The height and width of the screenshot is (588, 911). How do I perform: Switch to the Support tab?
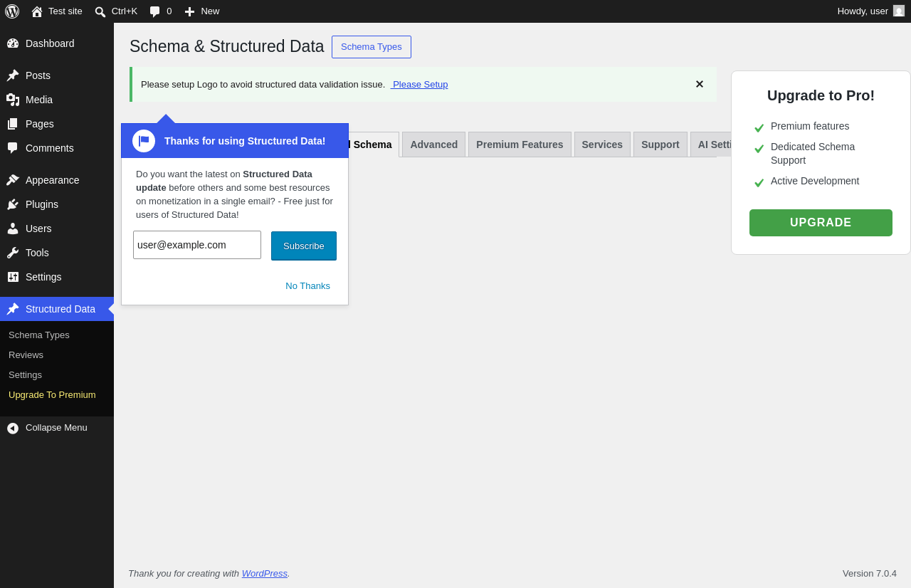(660, 145)
